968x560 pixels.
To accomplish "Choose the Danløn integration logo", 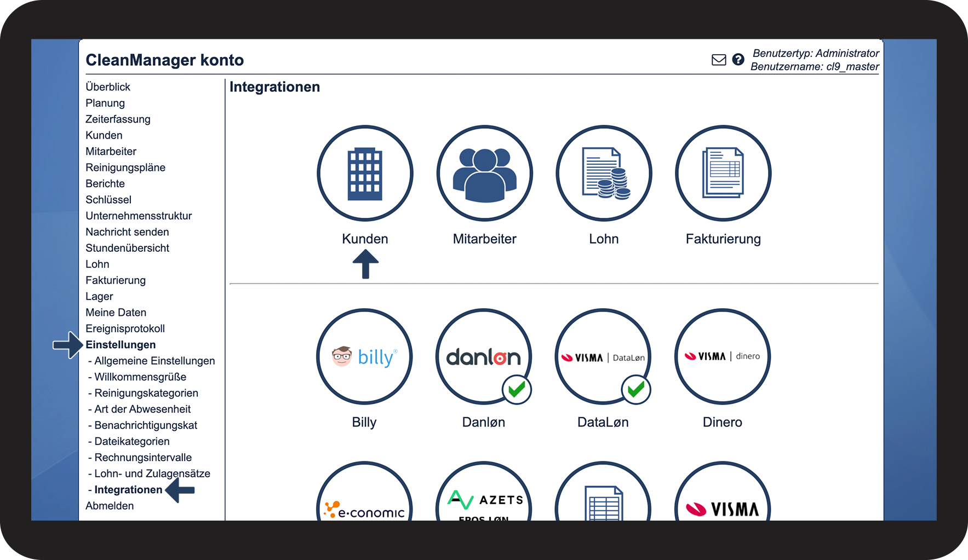I will (484, 356).
